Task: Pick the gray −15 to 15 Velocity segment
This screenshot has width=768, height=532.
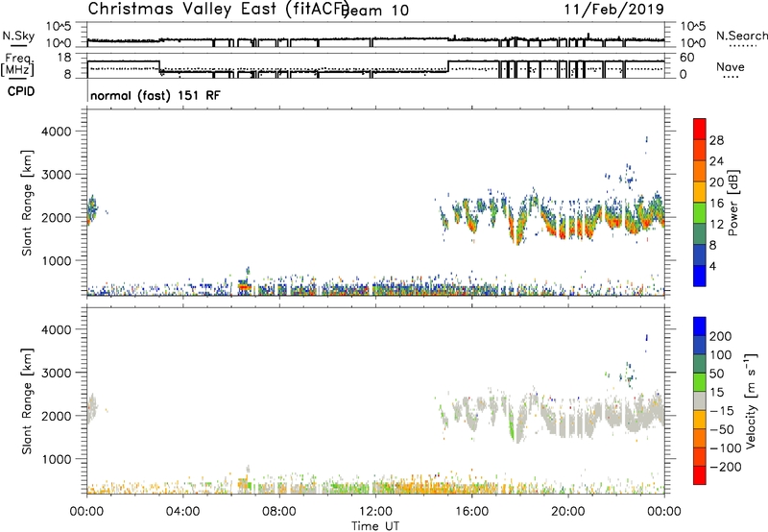Action: pyautogui.click(x=700, y=401)
